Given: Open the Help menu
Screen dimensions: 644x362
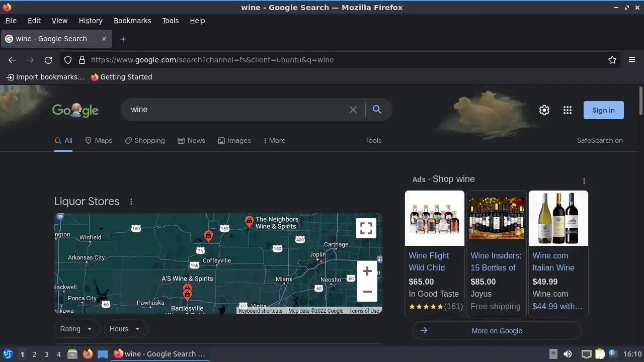Looking at the screenshot, I should [x=197, y=21].
